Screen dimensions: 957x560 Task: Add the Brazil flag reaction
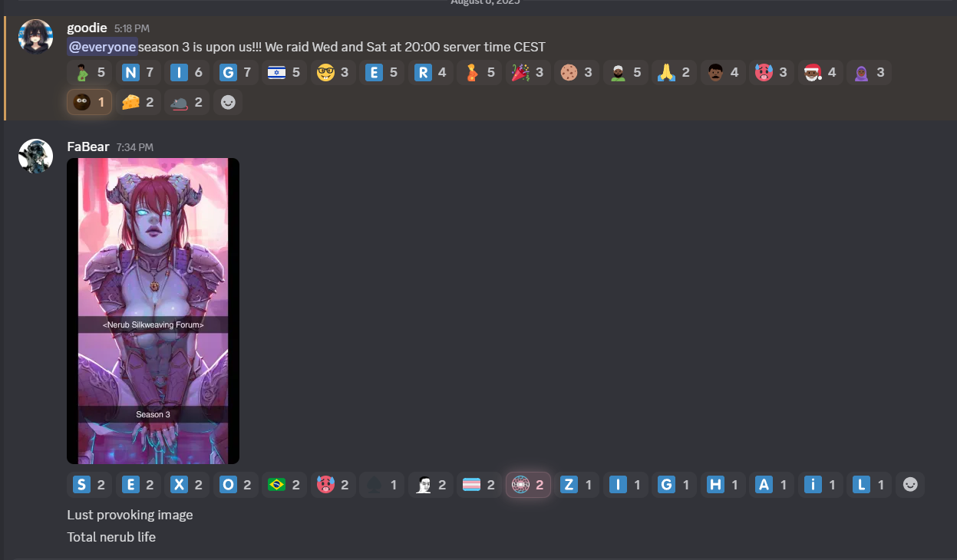285,485
